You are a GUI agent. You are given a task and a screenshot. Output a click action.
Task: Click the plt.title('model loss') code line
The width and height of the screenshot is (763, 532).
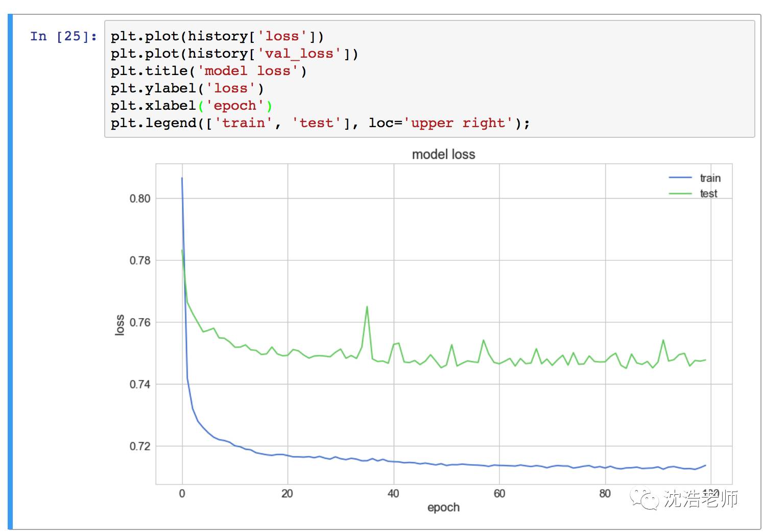[208, 71]
